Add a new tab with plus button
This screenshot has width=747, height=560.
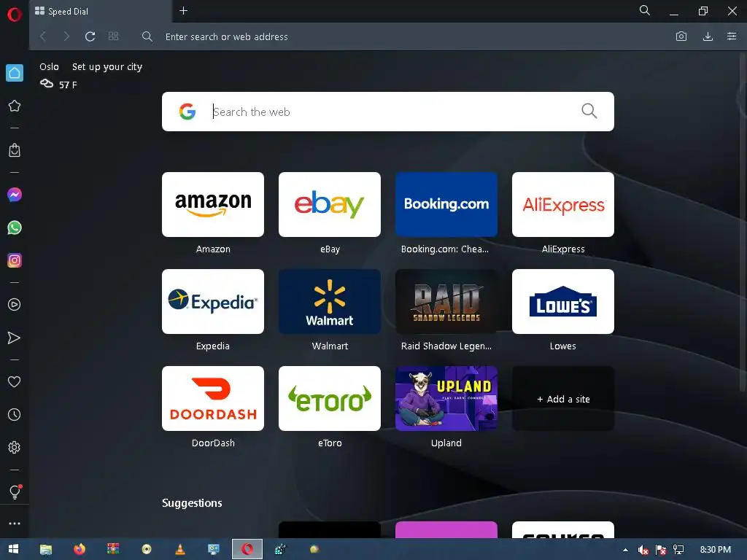pos(183,10)
